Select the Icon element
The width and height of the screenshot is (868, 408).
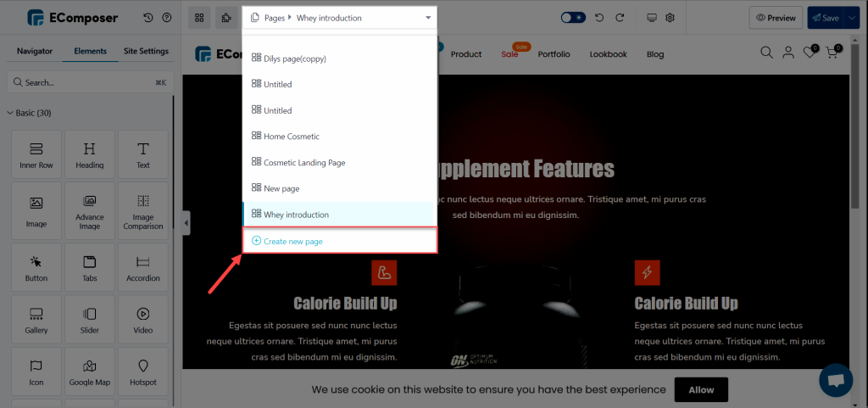[x=36, y=372]
